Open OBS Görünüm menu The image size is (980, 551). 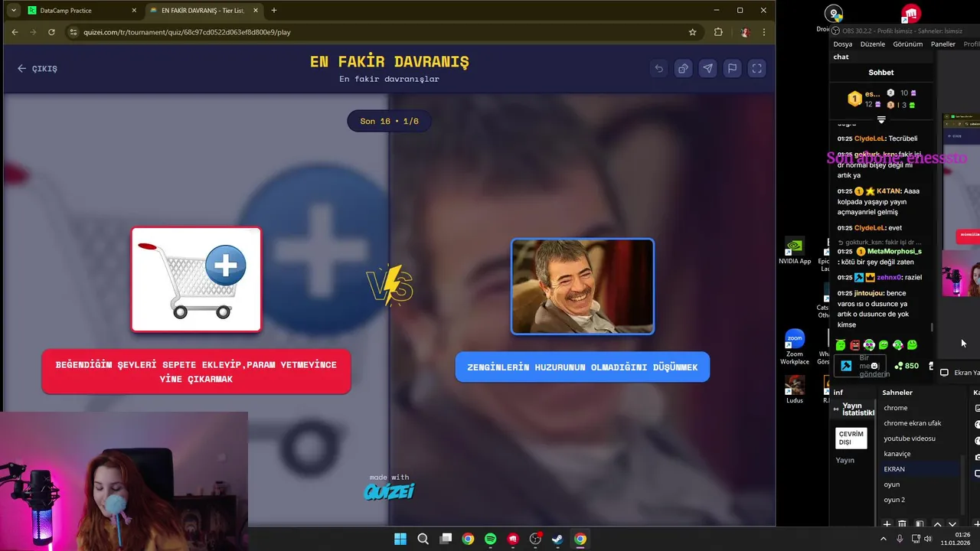click(908, 44)
